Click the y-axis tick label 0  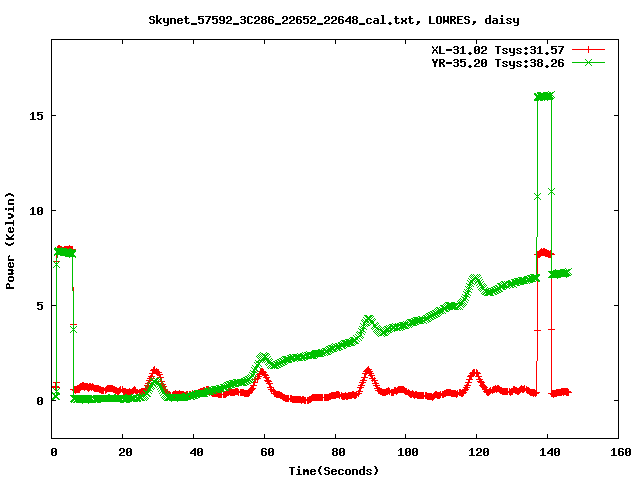(x=40, y=401)
